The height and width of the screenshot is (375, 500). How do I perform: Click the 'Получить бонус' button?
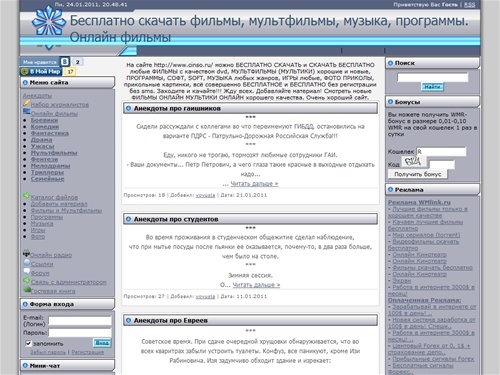[418, 174]
